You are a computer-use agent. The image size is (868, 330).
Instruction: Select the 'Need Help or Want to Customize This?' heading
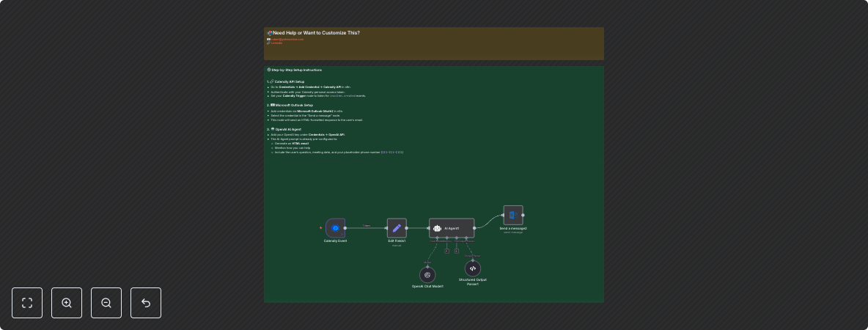click(316, 33)
